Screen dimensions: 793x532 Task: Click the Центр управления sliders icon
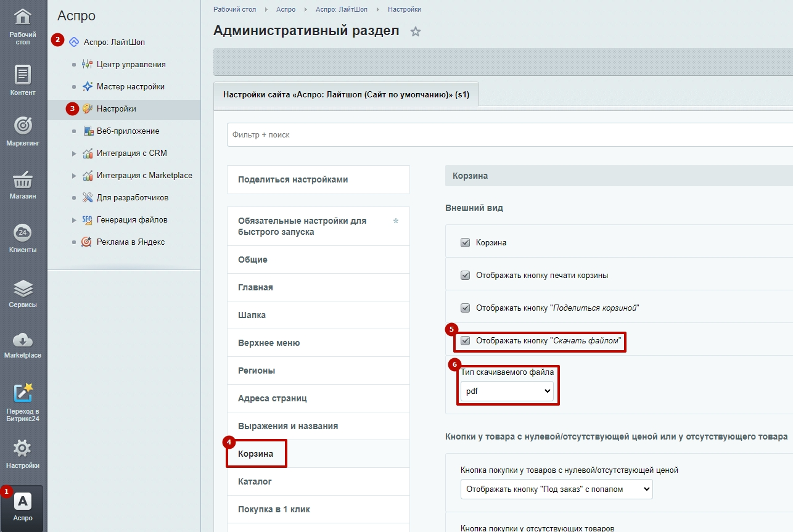87,64
